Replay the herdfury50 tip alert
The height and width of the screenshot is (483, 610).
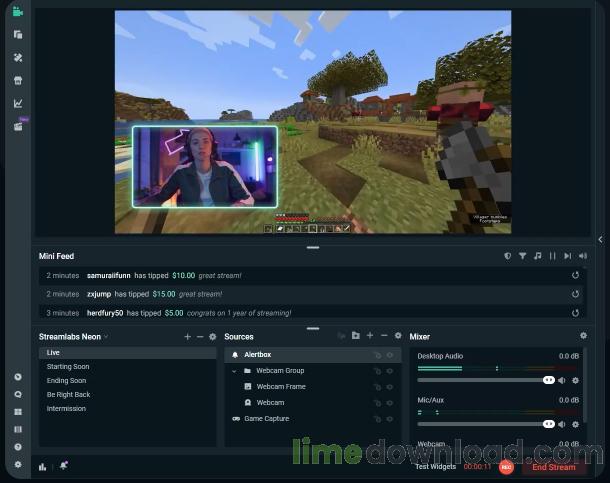click(x=575, y=313)
